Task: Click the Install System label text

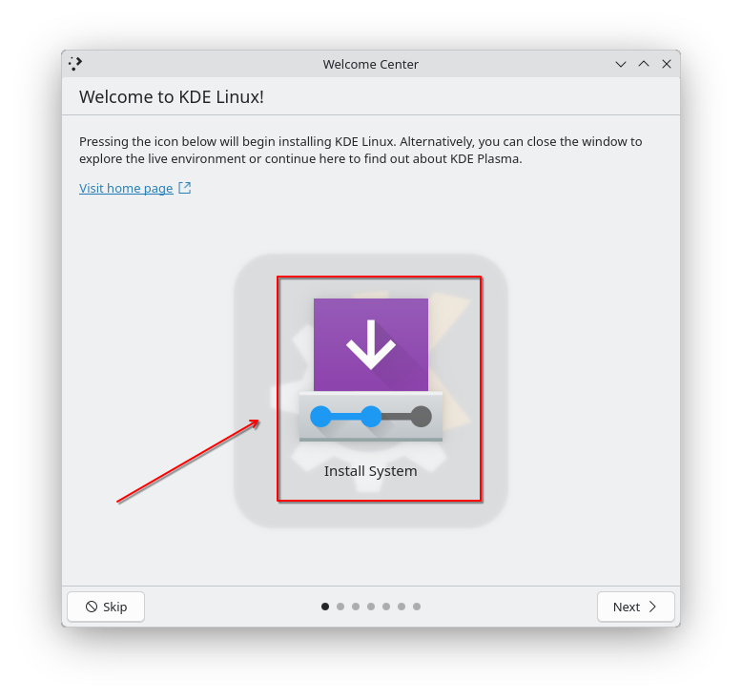Action: [x=371, y=471]
